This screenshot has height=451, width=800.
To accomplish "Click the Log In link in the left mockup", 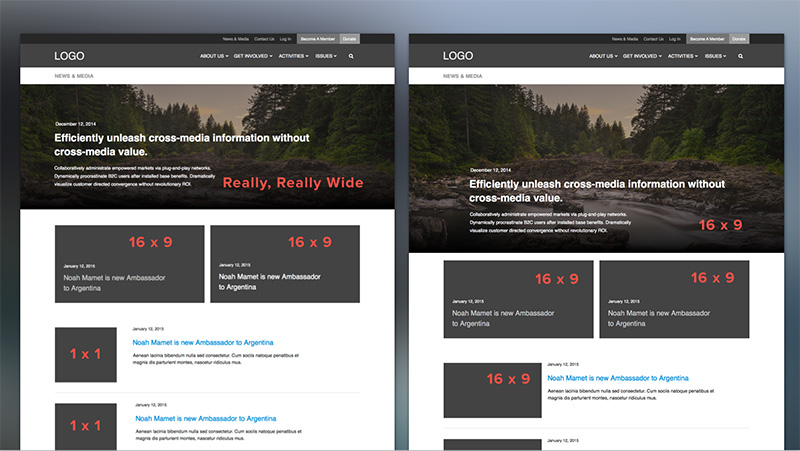I will point(287,38).
